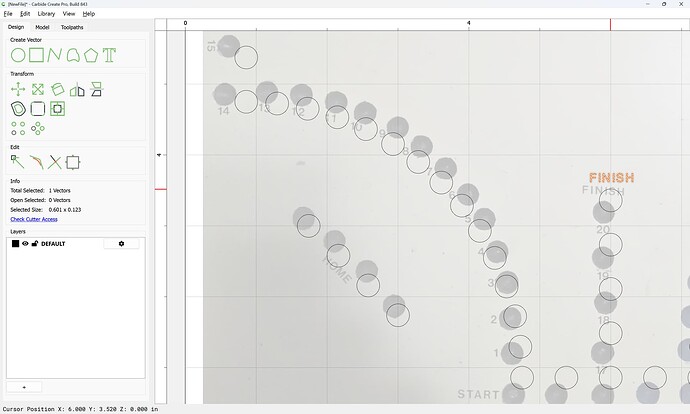
Task: Open the File menu
Action: (x=8, y=14)
